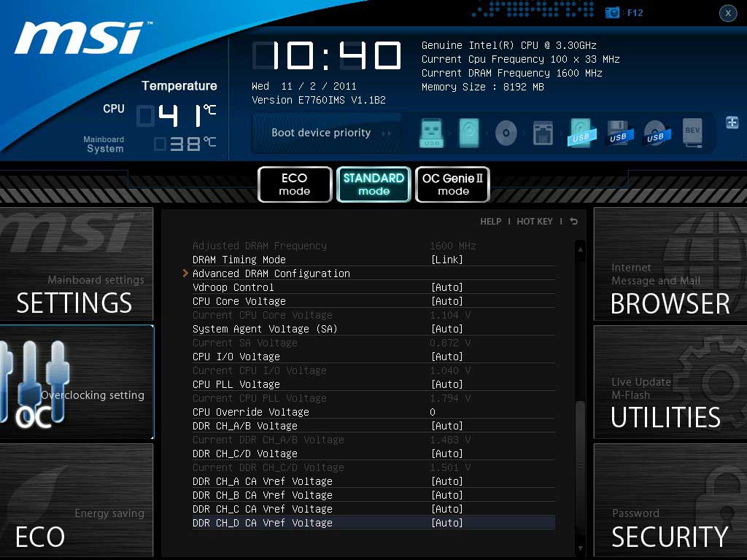Open the SECURITY password panel
747x560 pixels.
(x=670, y=500)
